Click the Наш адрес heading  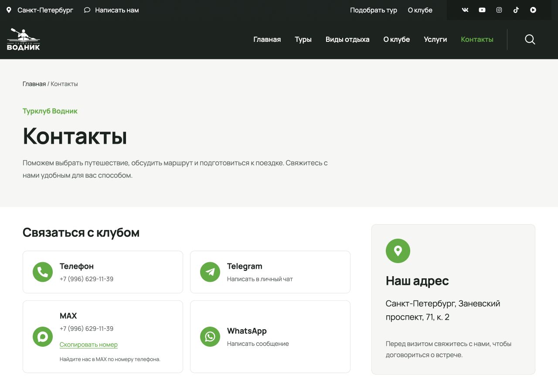pos(417,281)
